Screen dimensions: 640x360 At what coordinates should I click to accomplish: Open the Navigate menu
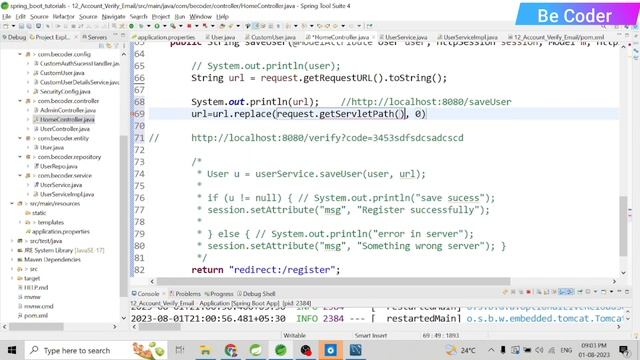113,16
